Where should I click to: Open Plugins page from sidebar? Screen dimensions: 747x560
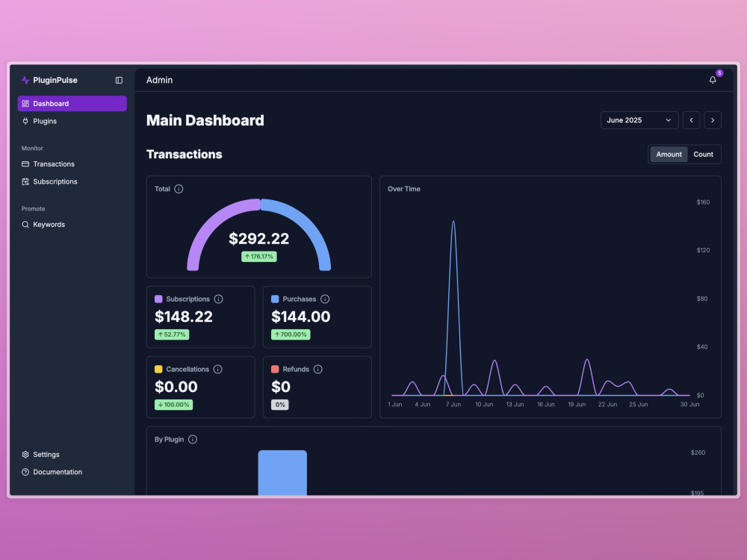tap(72, 121)
